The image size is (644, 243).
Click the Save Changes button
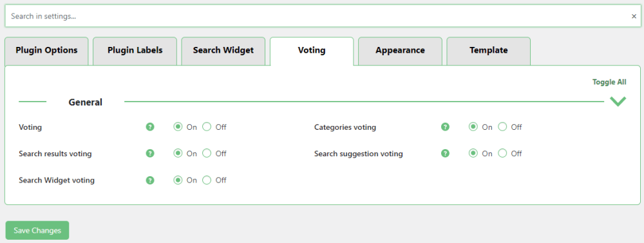[37, 230]
